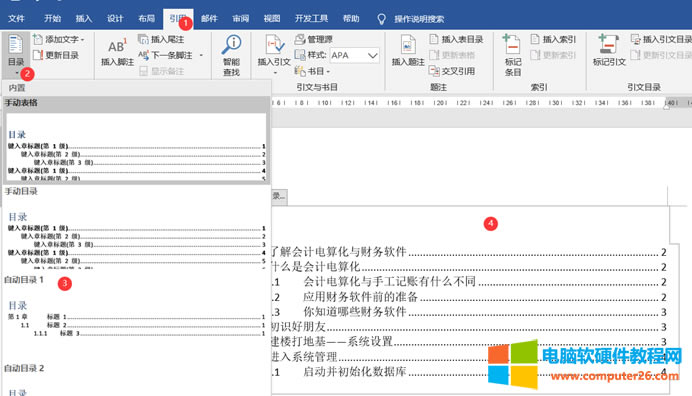The width and height of the screenshot is (692, 396).
Task: Switch to the 审阅 tab
Action: (x=241, y=19)
